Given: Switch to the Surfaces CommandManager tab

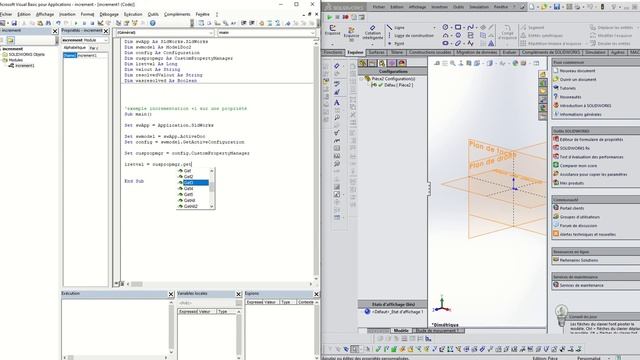Looking at the screenshot, I should [x=376, y=53].
